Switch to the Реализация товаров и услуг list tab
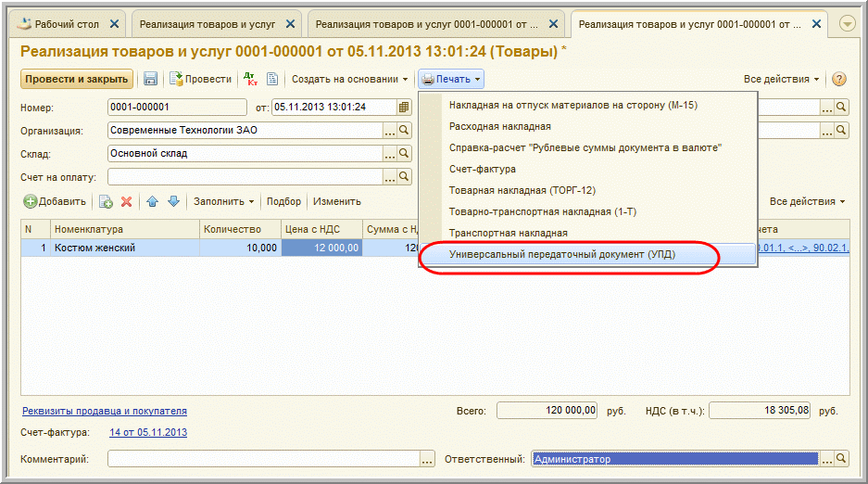868x484 pixels. click(207, 24)
